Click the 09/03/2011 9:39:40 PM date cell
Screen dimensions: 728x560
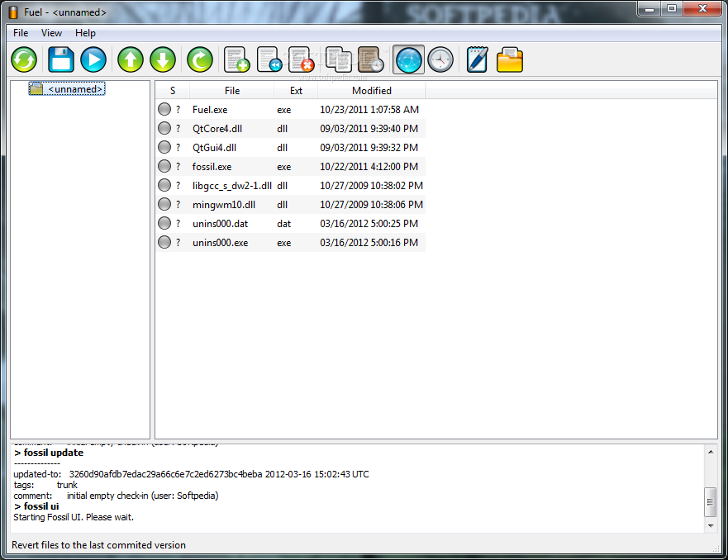click(x=369, y=129)
